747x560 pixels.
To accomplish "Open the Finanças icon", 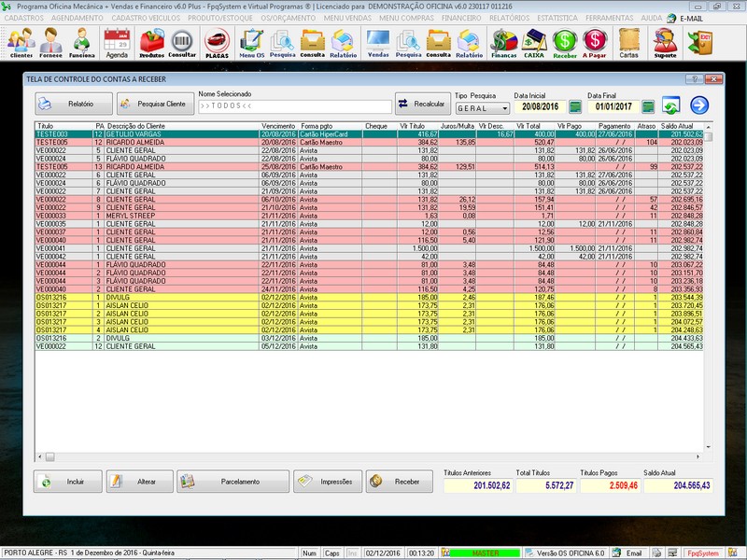I will pos(504,43).
